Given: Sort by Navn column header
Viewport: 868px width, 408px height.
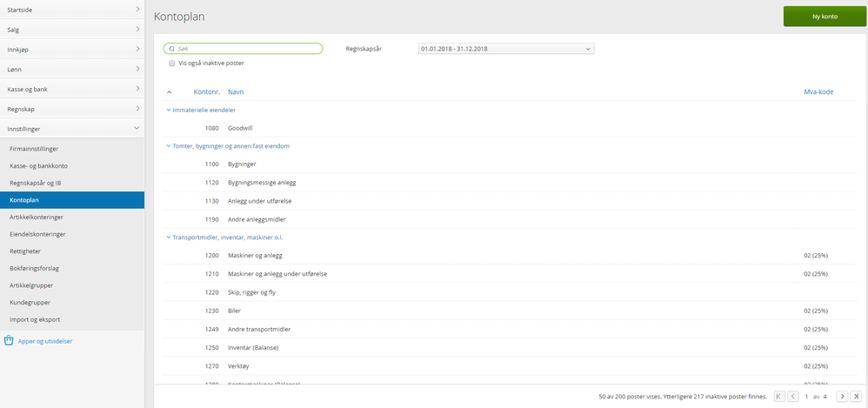Looking at the screenshot, I should click(236, 92).
